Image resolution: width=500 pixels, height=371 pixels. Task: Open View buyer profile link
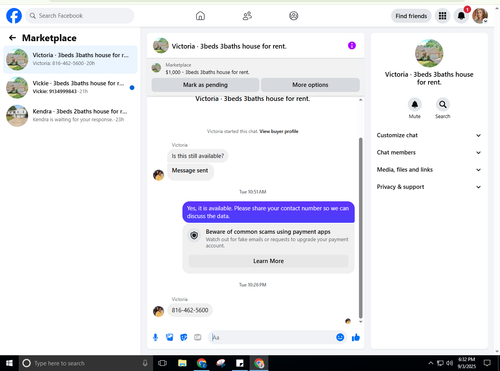[279, 131]
